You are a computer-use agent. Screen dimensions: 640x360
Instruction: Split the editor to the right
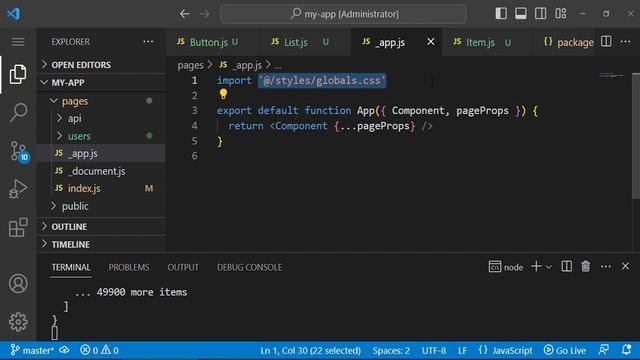click(606, 41)
